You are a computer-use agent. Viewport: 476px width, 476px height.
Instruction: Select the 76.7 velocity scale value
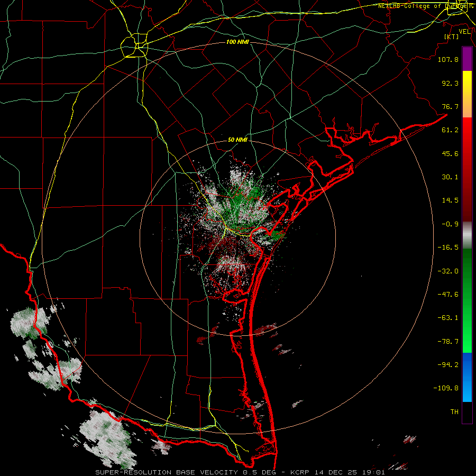tap(450, 106)
